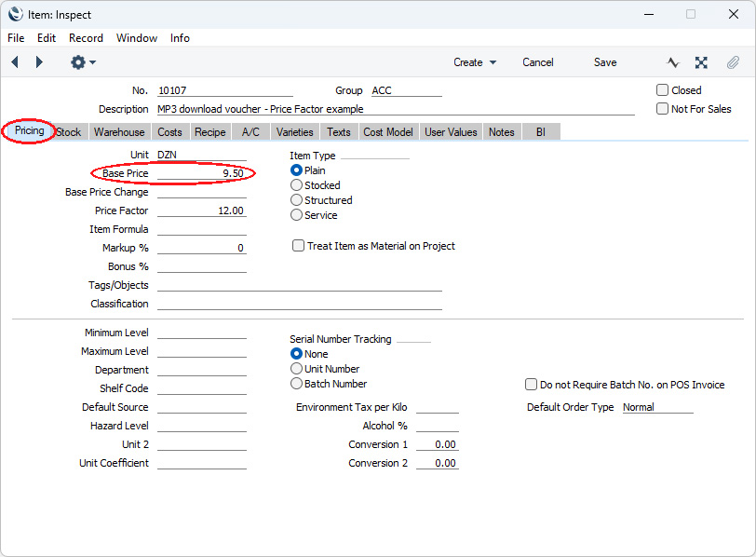The image size is (756, 557).
Task: Set Serial Number Tracking to Unit Number
Action: 296,369
